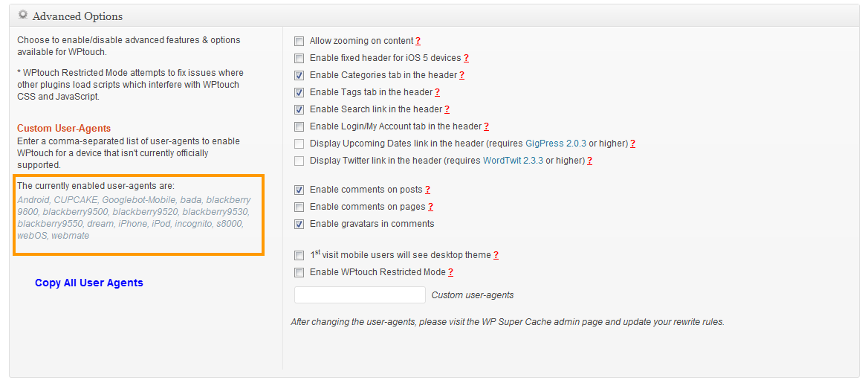Screen dimensions: 868x383
Task: Click the Copy All User Agents link
Action: click(89, 283)
